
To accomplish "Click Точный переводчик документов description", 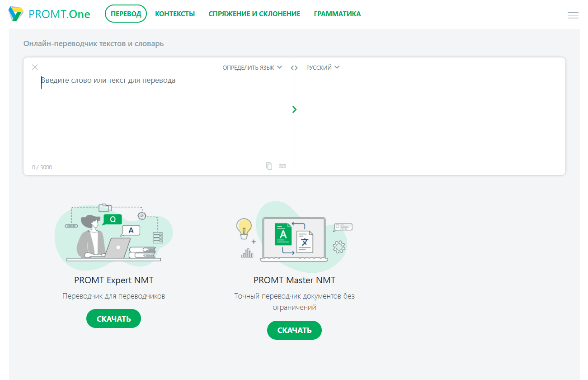I will [x=294, y=302].
